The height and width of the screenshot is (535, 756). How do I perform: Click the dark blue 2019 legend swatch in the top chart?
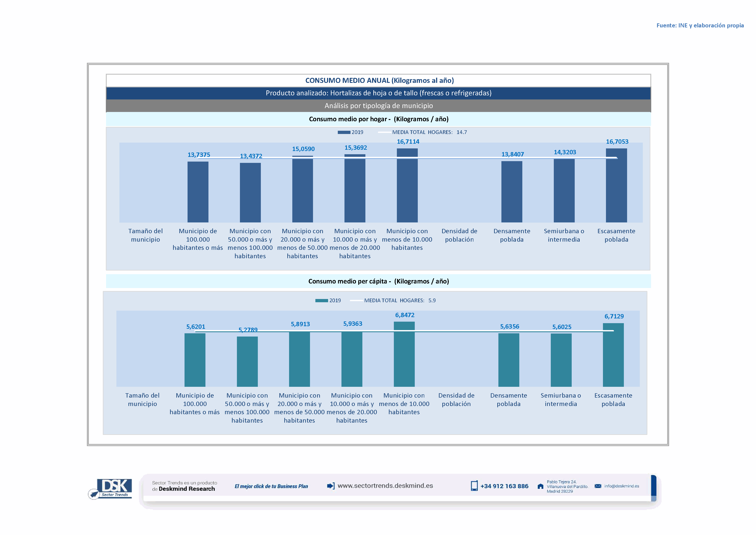344,132
